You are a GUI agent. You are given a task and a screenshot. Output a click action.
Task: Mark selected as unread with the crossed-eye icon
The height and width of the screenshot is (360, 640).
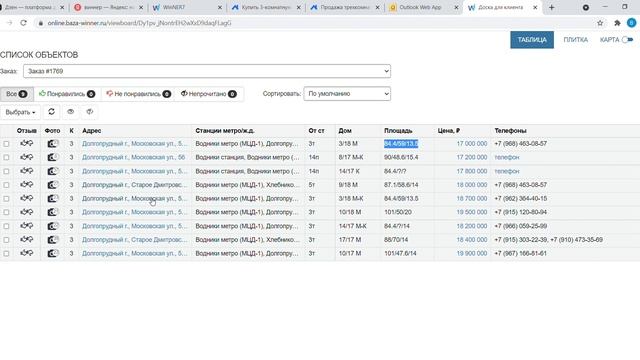click(90, 112)
